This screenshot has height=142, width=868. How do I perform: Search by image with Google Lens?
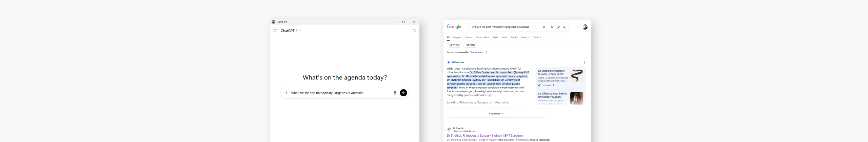(558, 27)
